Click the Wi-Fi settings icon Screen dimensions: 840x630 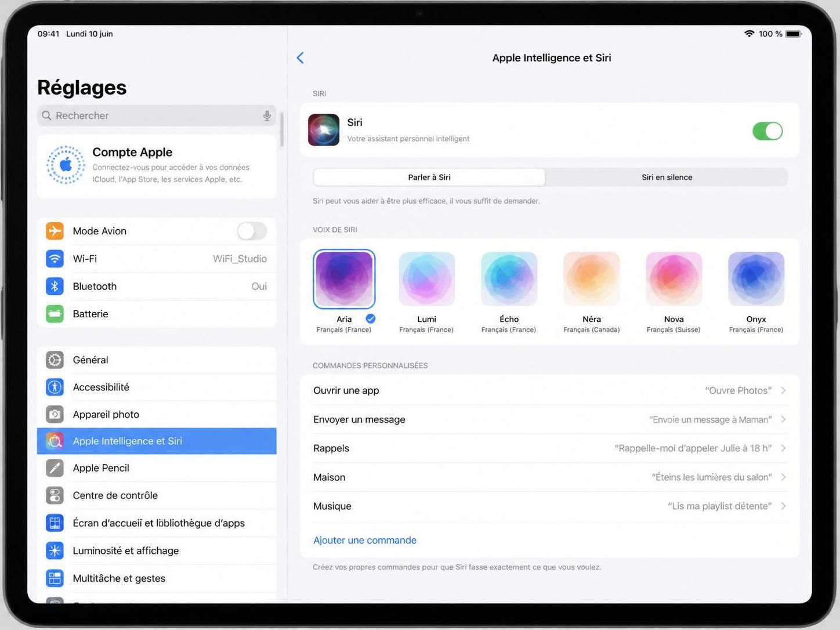55,259
